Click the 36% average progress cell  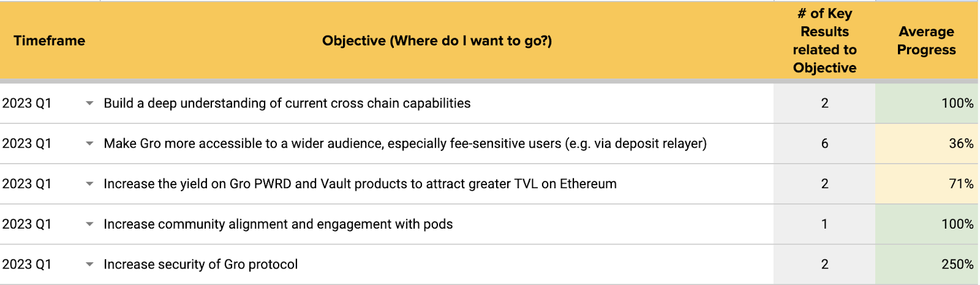tap(926, 143)
